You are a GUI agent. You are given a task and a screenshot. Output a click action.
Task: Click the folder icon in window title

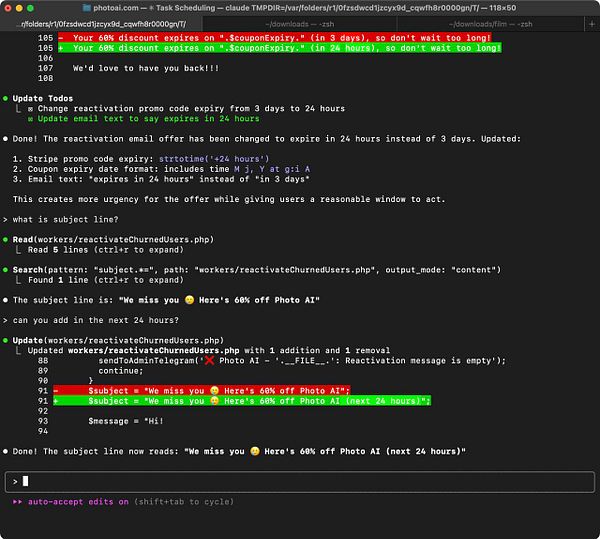(86, 8)
